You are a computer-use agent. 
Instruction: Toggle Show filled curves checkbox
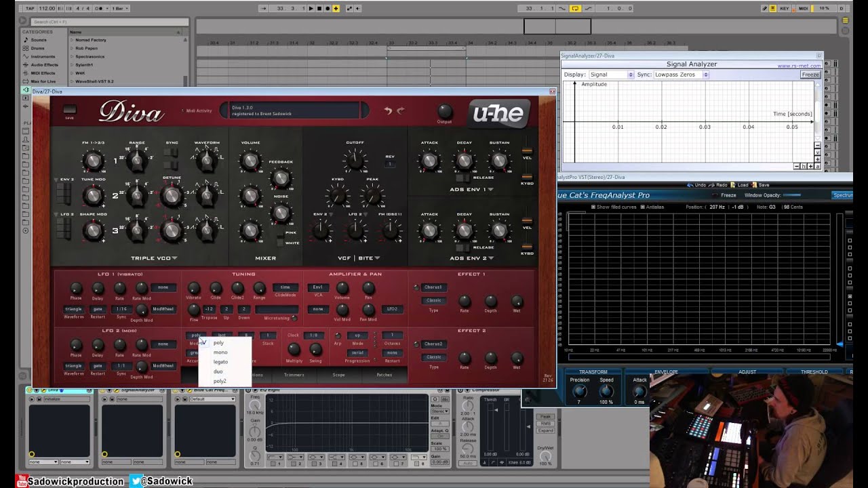tap(593, 207)
